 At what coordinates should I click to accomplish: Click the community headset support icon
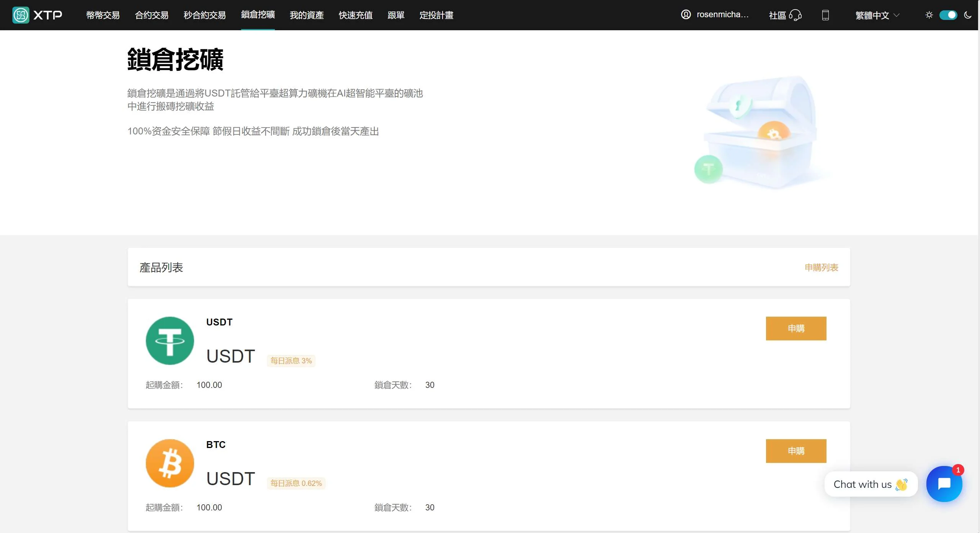pyautogui.click(x=795, y=15)
